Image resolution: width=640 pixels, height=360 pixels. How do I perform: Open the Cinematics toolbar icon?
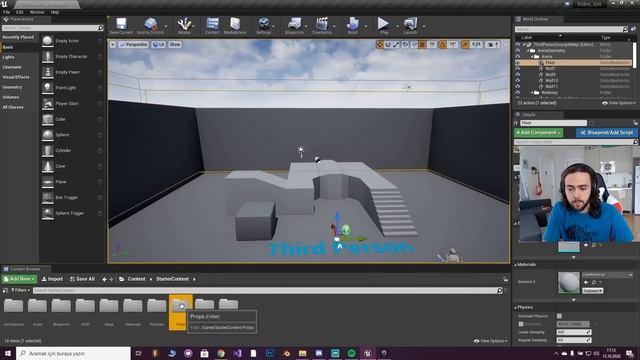click(322, 24)
